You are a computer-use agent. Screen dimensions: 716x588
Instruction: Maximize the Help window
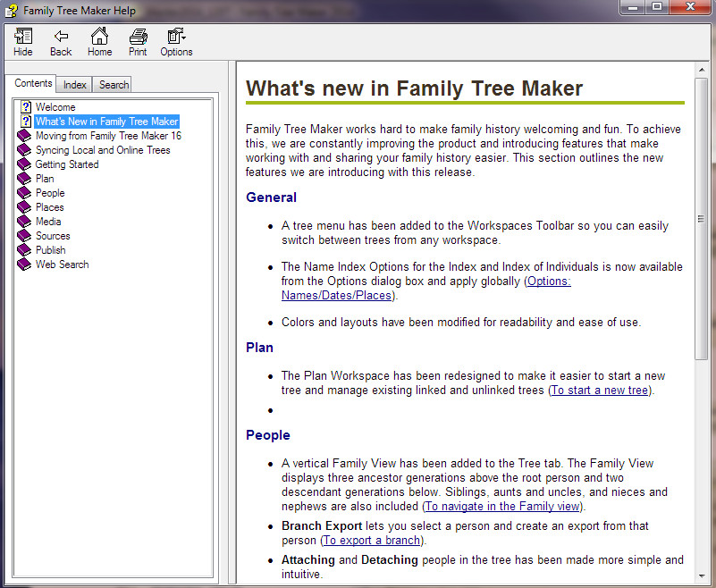657,8
